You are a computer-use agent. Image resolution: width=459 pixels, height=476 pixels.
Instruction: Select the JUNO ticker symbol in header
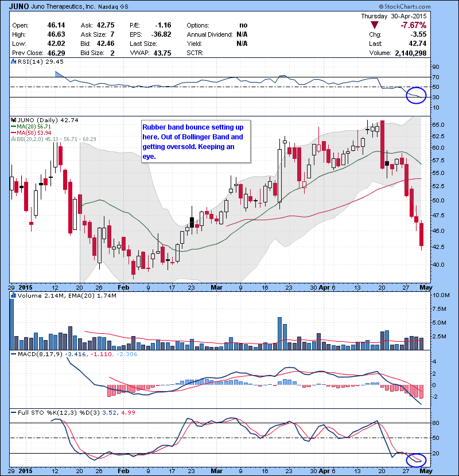coord(19,6)
